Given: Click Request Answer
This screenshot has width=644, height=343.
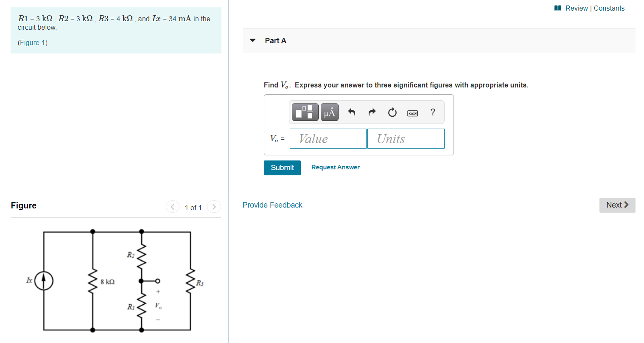Looking at the screenshot, I should tap(335, 167).
